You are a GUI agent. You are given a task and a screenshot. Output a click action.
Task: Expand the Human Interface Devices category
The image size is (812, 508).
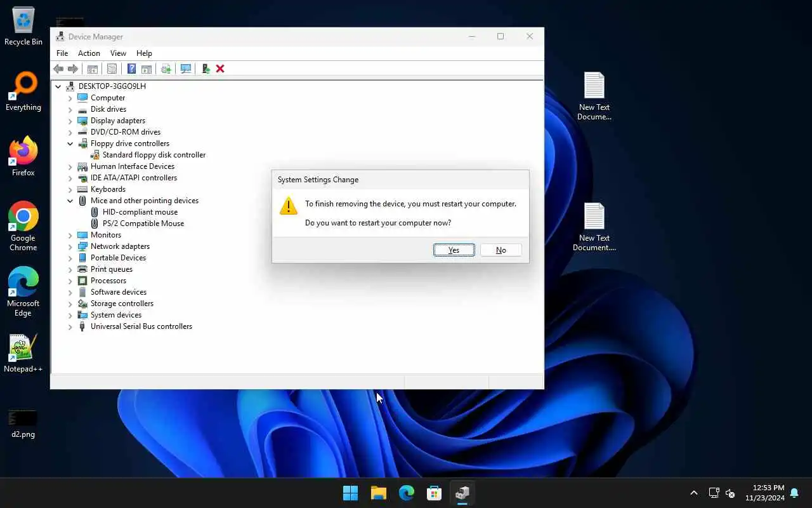(70, 166)
